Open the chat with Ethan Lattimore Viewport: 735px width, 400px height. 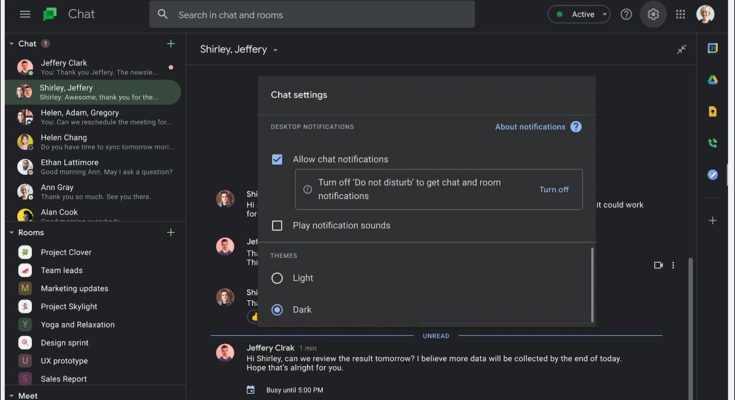(69, 162)
